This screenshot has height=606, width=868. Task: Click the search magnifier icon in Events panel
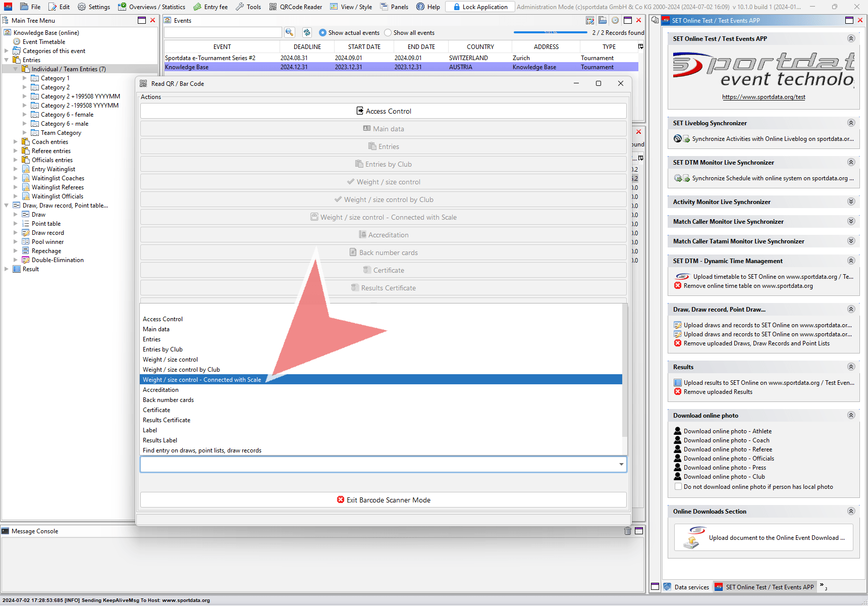coord(289,32)
